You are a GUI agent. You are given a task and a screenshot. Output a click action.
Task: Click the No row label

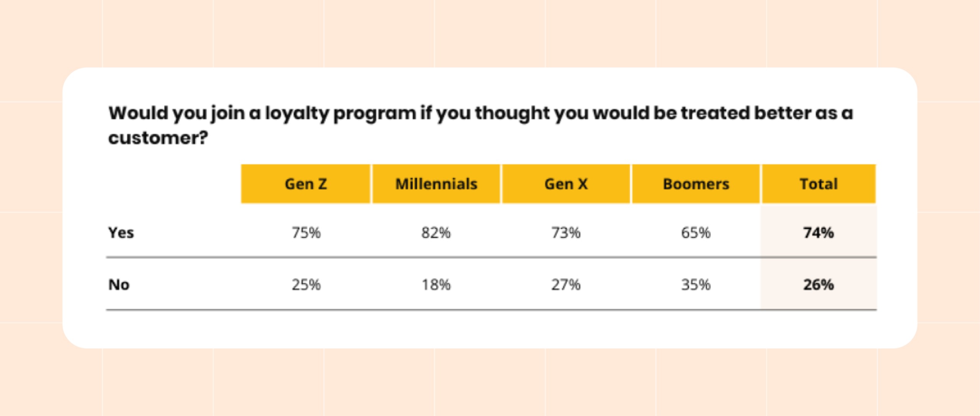(119, 285)
